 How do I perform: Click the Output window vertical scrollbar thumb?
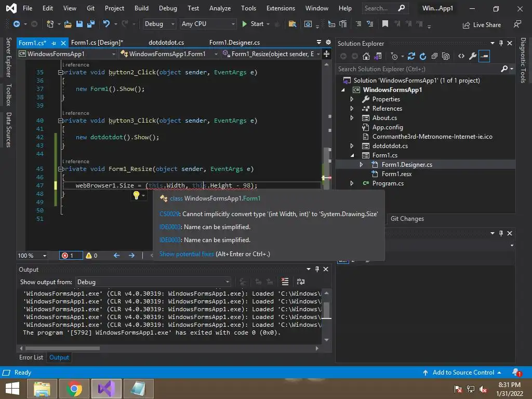point(326,310)
